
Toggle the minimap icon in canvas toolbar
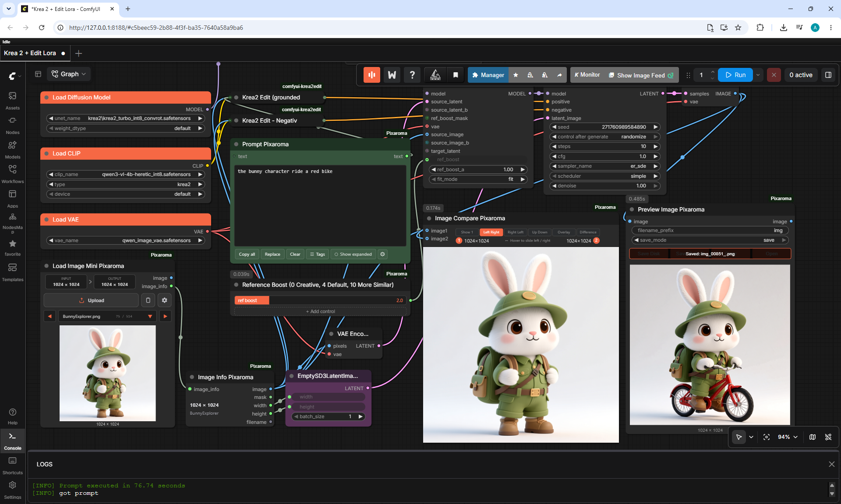point(813,437)
